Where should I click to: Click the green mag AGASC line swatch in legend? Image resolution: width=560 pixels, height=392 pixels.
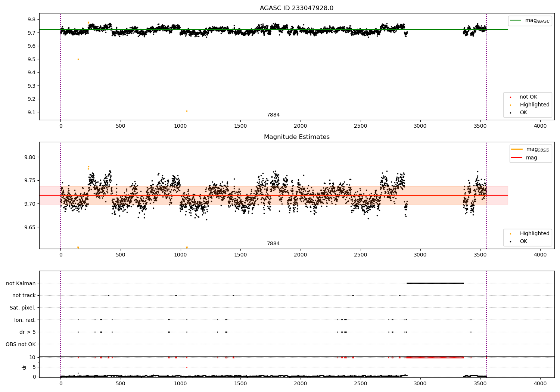click(516, 21)
